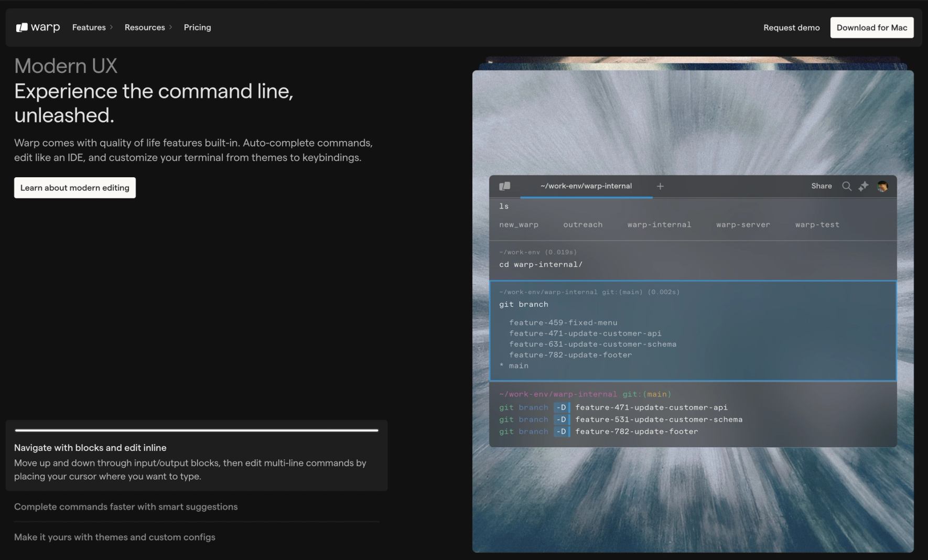Click the progress bar above Navigate with blocks
This screenshot has width=928, height=560.
click(197, 430)
